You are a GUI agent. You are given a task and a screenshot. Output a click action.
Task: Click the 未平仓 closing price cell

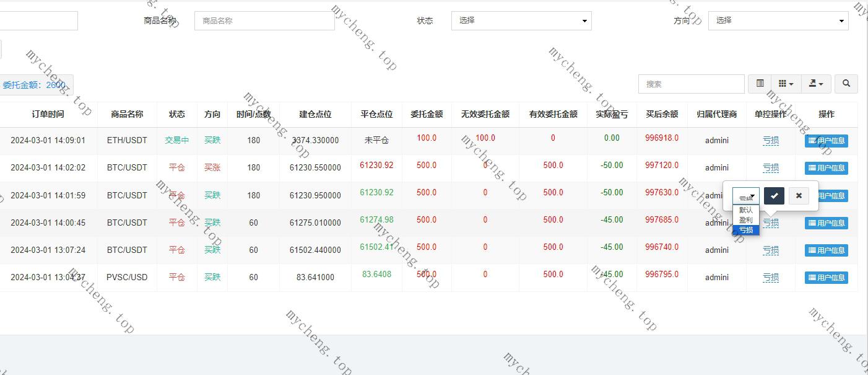coord(376,141)
